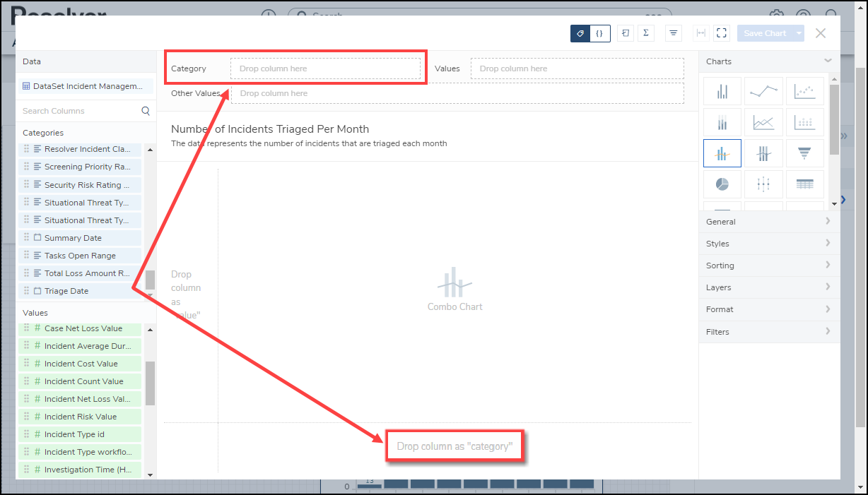Select the combo chart type

[x=722, y=153]
